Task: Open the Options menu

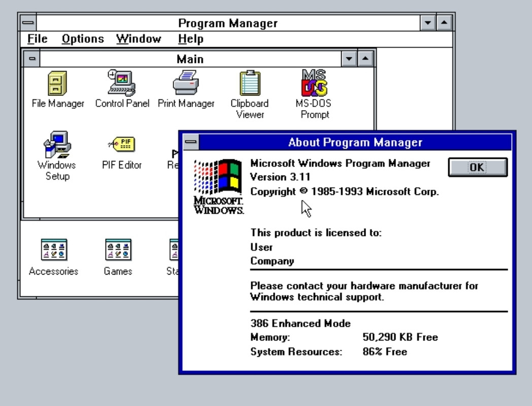Action: [83, 39]
